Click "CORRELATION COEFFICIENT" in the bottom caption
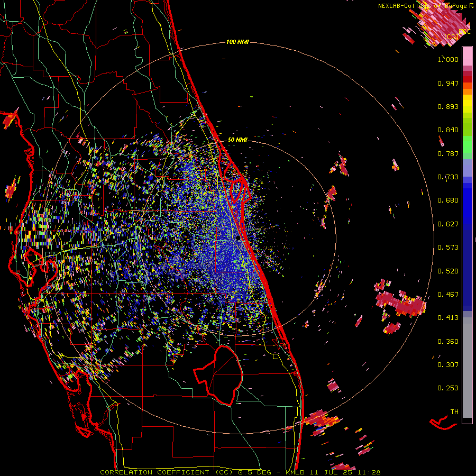Viewport: 476px width, 476px height. pyautogui.click(x=154, y=472)
